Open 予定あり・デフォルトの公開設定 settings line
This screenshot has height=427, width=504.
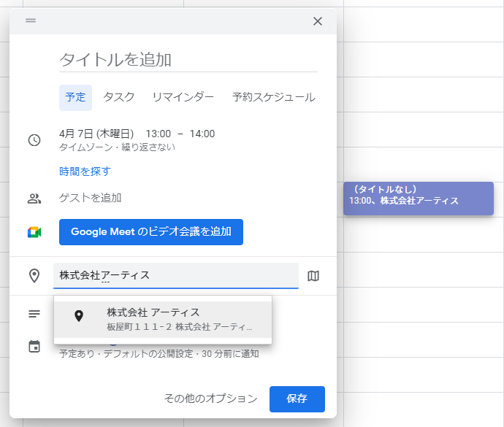[159, 354]
